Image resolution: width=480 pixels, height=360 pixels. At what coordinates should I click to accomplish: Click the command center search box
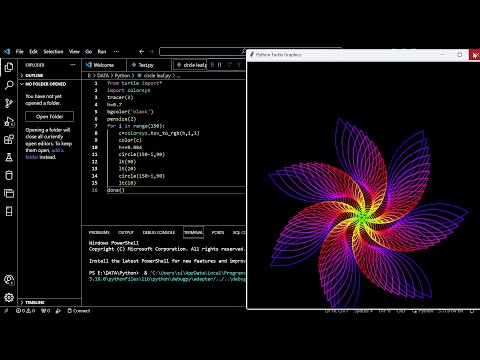(x=203, y=51)
